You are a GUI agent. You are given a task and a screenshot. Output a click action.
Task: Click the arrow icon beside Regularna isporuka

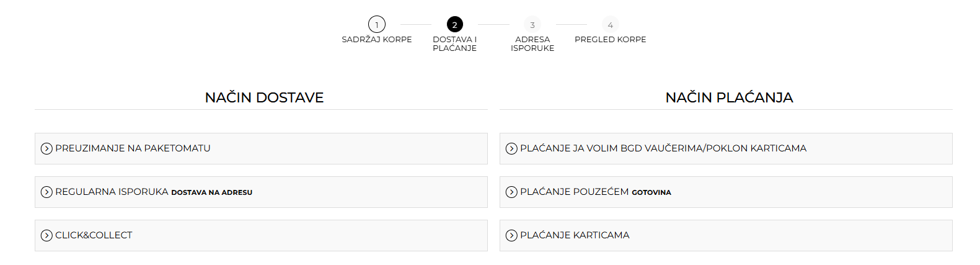pyautogui.click(x=46, y=192)
